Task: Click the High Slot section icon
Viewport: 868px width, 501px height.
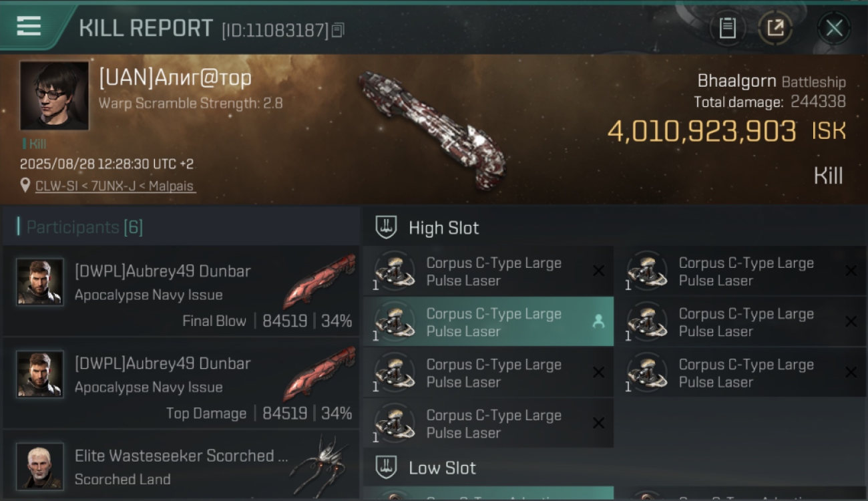Action: [x=386, y=227]
